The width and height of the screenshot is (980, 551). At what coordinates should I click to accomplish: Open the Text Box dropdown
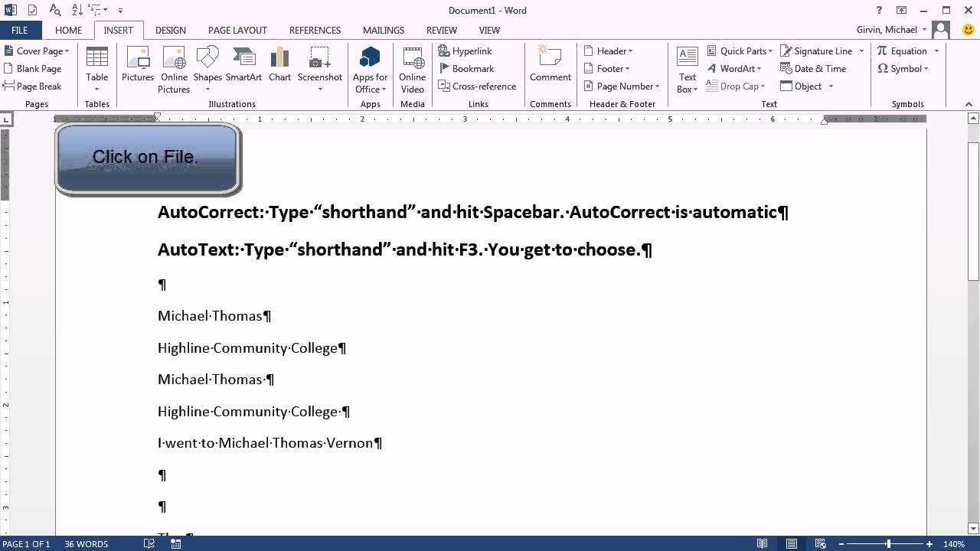[x=688, y=70]
